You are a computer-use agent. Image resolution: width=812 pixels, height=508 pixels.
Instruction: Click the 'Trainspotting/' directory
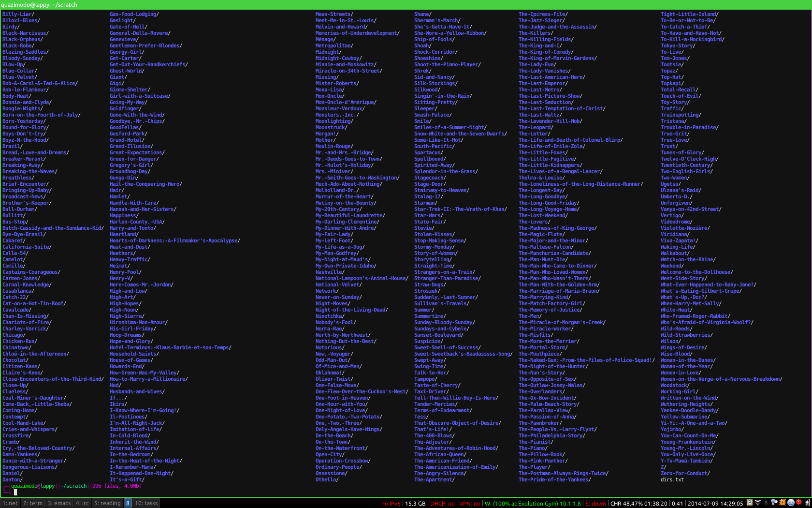tap(681, 115)
